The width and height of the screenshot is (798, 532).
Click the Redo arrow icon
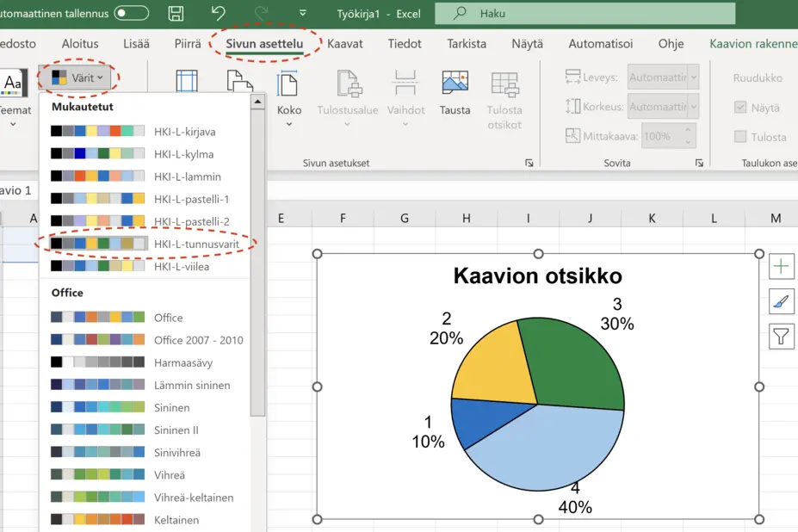tap(261, 13)
